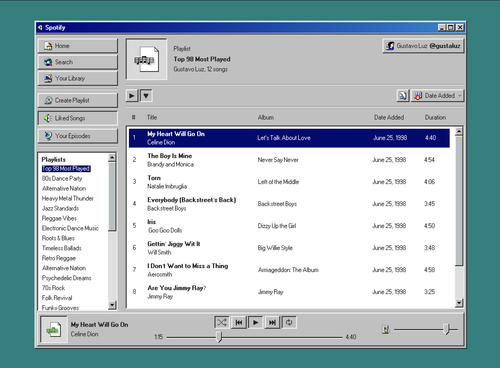The height and width of the screenshot is (368, 500).
Task: Click the Date Added column header
Action: [x=389, y=117]
